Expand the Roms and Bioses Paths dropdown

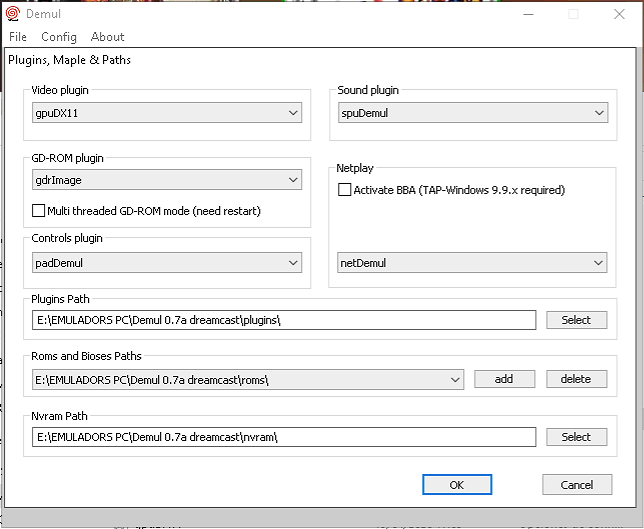pos(248,380)
